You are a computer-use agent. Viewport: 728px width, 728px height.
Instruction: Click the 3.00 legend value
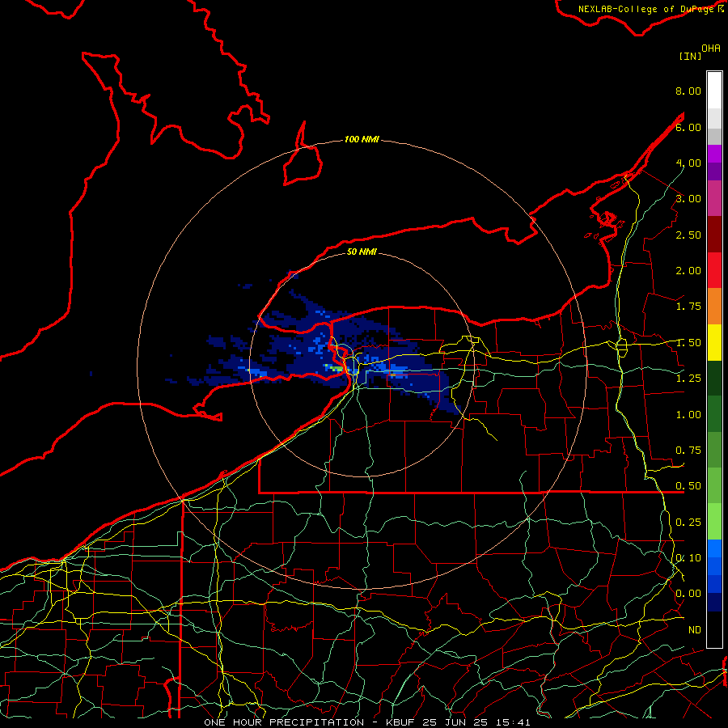688,199
